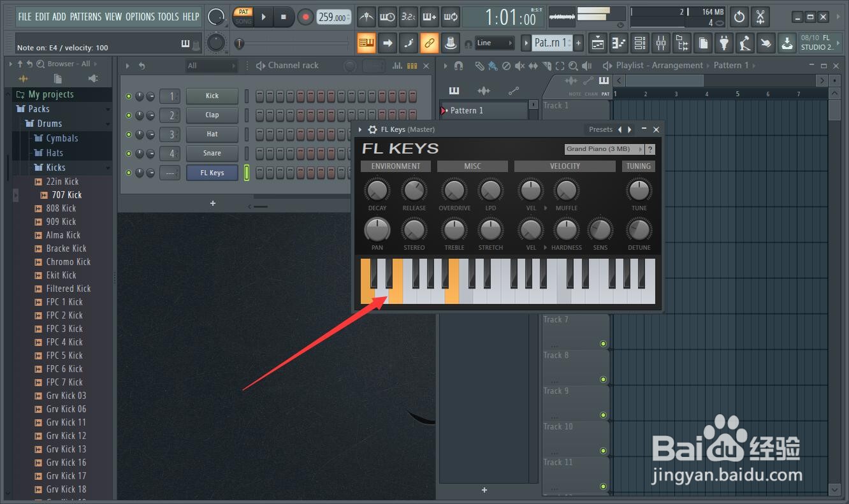Click undo history arrows icon
This screenshot has width=849, height=504.
739,17
